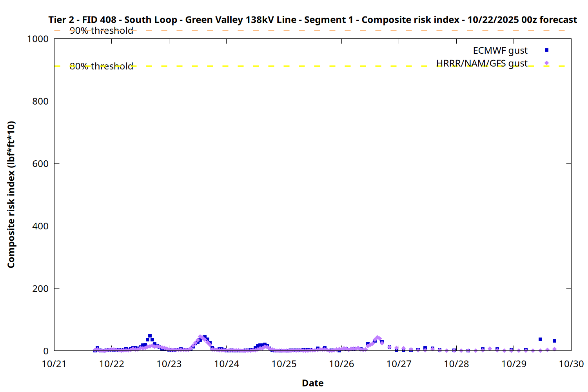588x392 pixels.
Task: Click the HRRR/NAM/GFS gust purple diamond legend marker
Action: tap(546, 63)
